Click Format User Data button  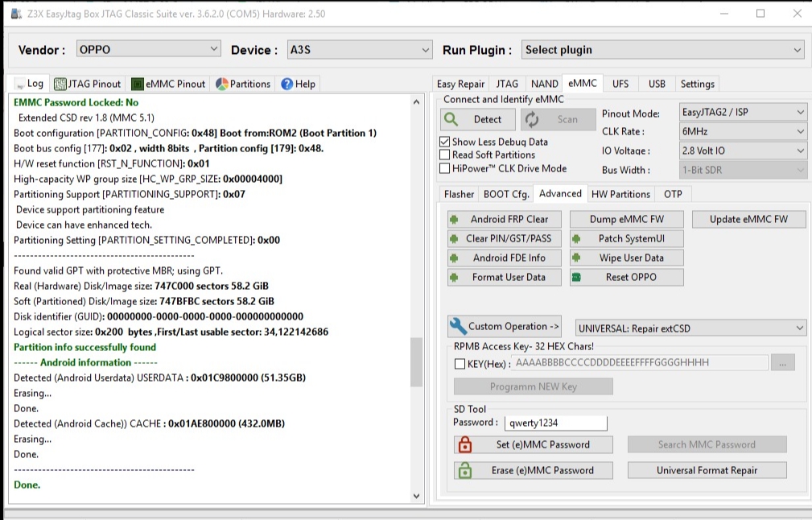(505, 277)
